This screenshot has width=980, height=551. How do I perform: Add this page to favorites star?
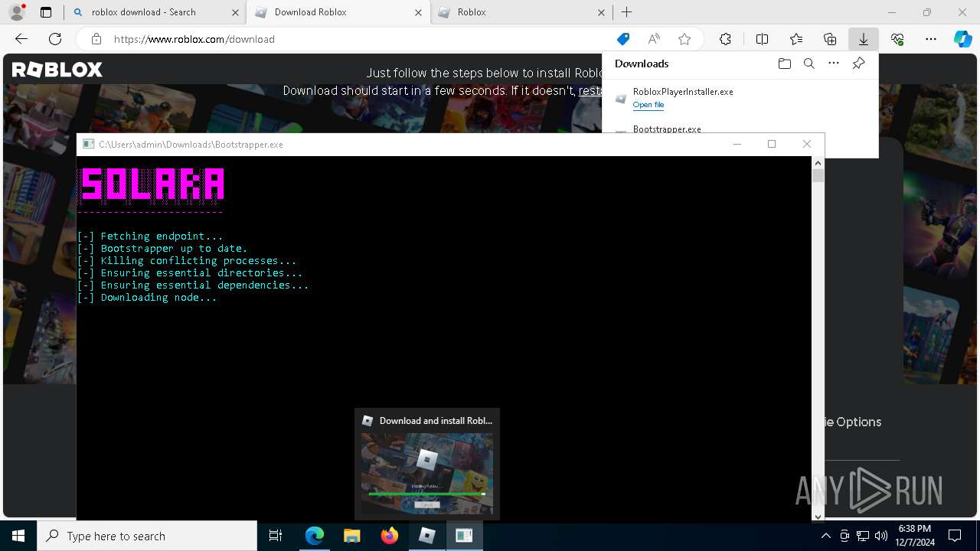pyautogui.click(x=684, y=39)
